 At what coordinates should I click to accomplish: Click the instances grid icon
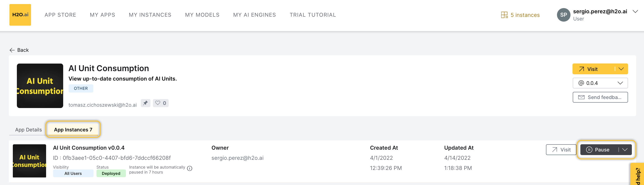[504, 15]
